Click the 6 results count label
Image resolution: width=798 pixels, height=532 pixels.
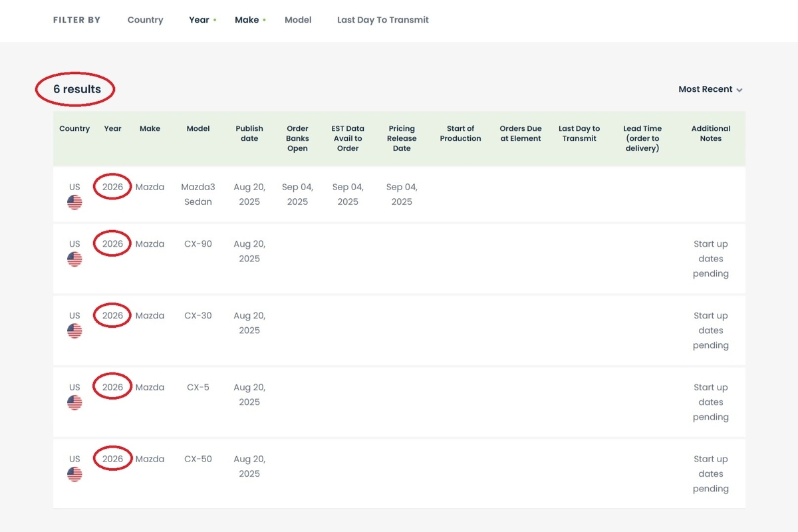(77, 89)
